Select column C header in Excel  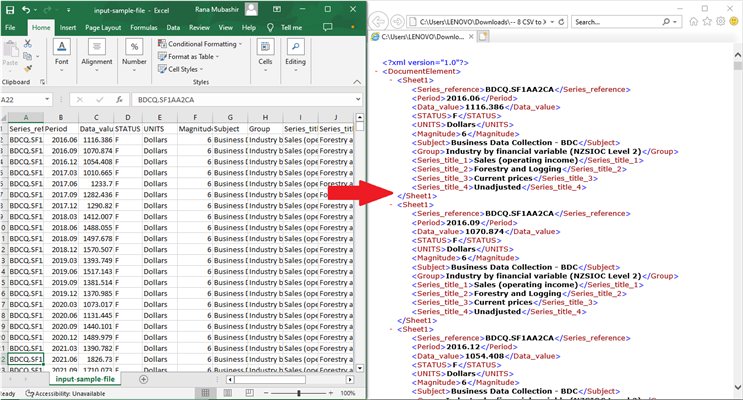(96, 117)
